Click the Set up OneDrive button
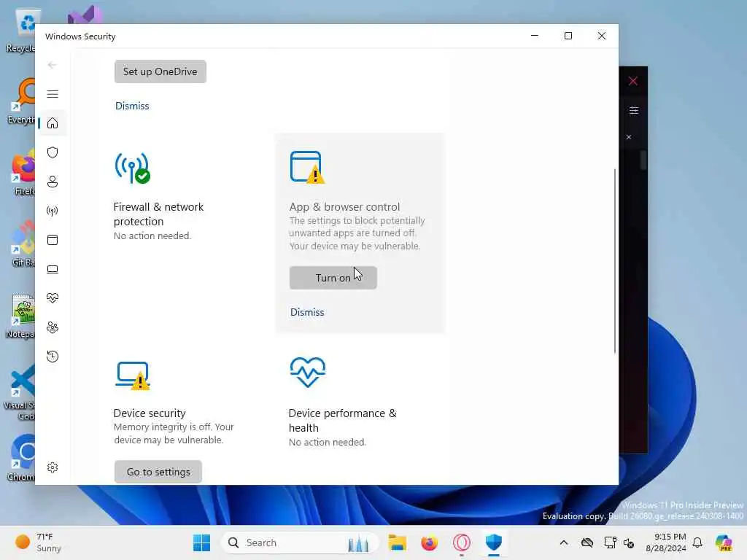This screenshot has width=747, height=560. point(160,71)
